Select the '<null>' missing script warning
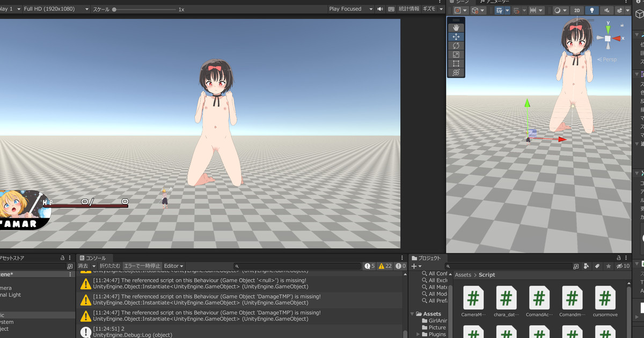The width and height of the screenshot is (644, 338). (x=241, y=283)
